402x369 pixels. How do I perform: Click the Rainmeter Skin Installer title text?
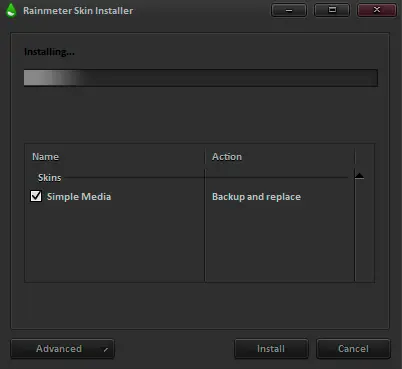coord(78,11)
